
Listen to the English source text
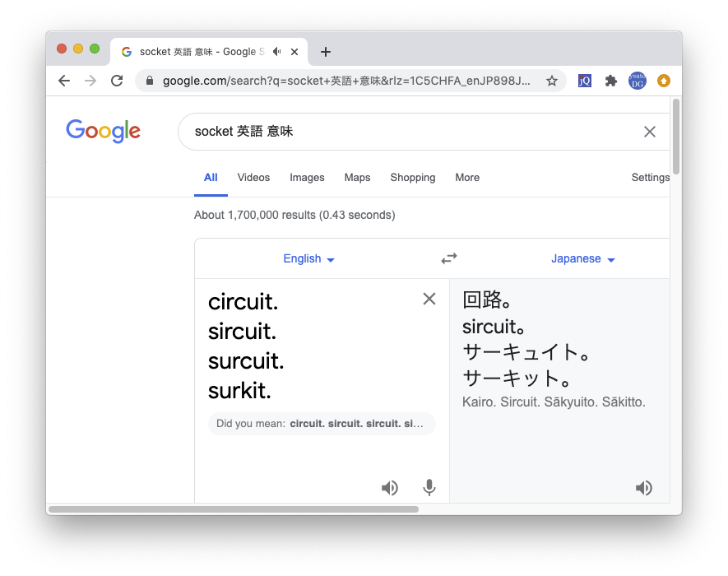click(x=390, y=488)
